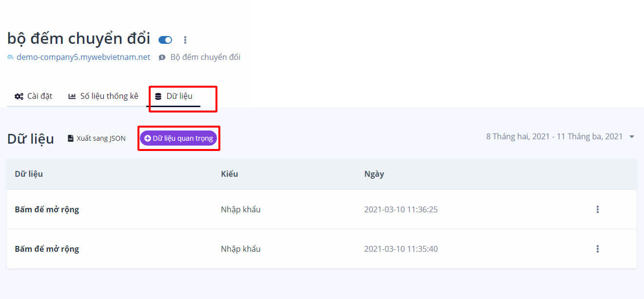The width and height of the screenshot is (644, 299).
Task: Open the demo-company5.mywebvietnam.net link
Action: [83, 57]
